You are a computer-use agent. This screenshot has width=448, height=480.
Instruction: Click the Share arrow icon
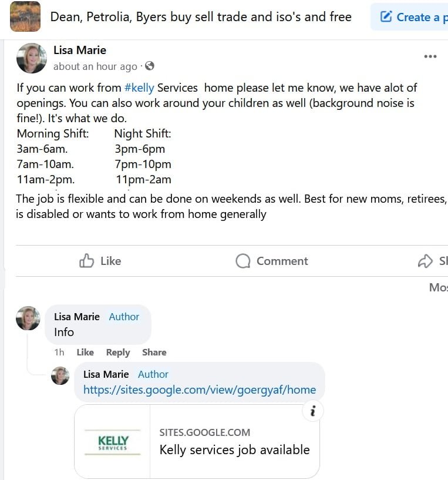[425, 261]
